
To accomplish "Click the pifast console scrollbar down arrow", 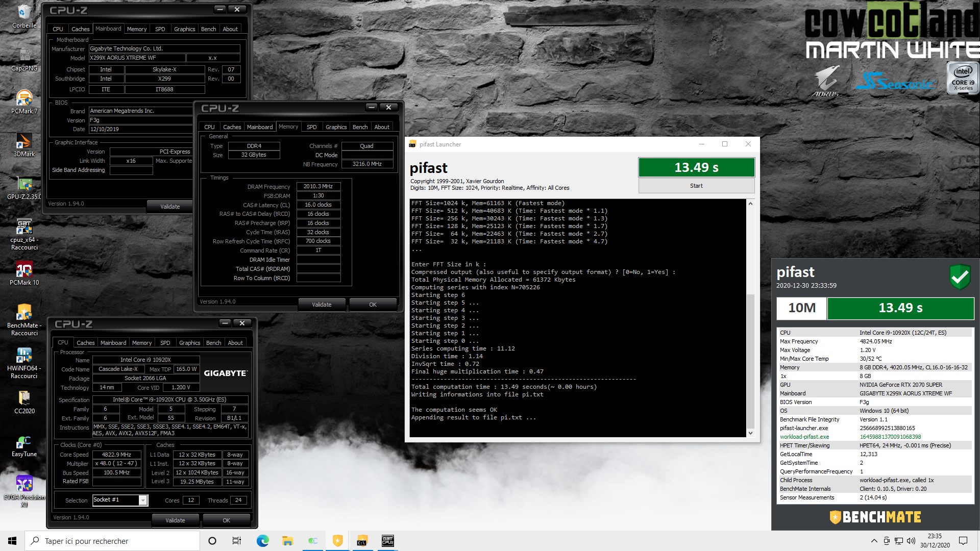I will (x=750, y=433).
